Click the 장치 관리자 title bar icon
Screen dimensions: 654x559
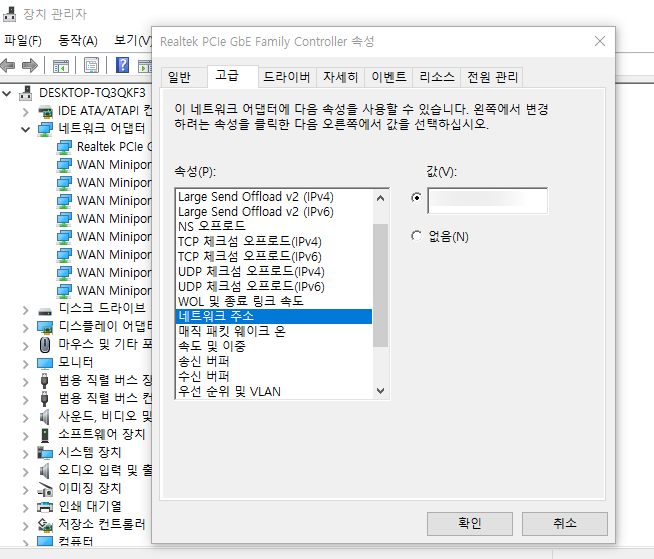pyautogui.click(x=10, y=14)
